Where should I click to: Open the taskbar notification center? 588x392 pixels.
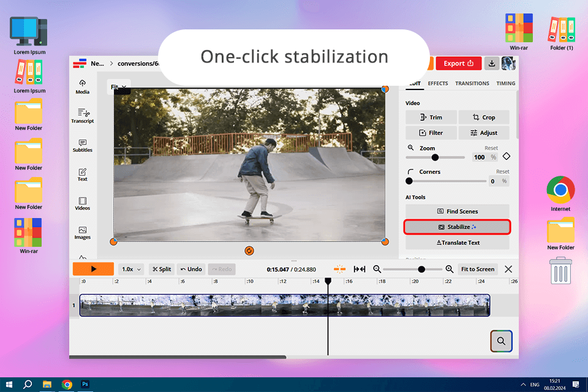pos(576,385)
